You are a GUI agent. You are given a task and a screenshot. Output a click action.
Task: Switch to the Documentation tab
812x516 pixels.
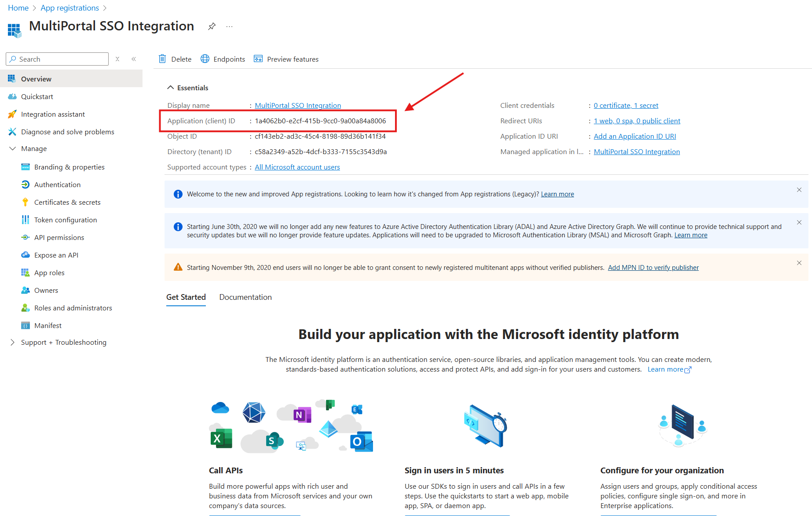pos(245,297)
